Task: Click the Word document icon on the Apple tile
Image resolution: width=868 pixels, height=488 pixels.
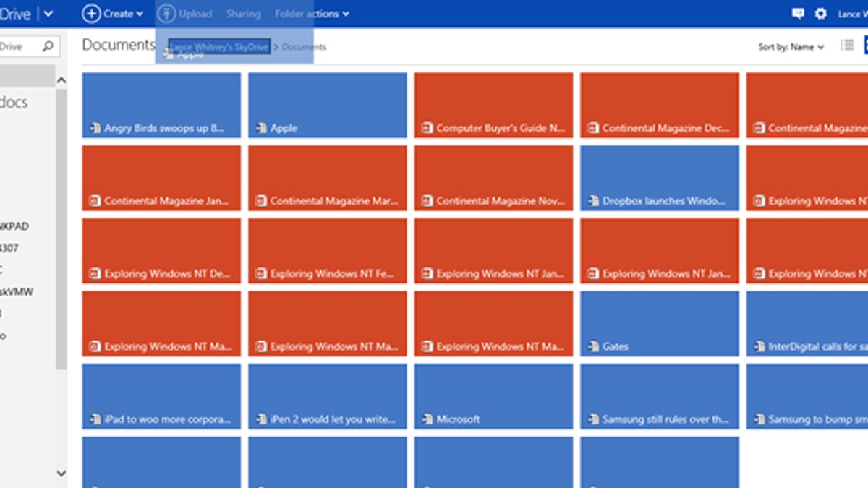Action: coord(260,128)
